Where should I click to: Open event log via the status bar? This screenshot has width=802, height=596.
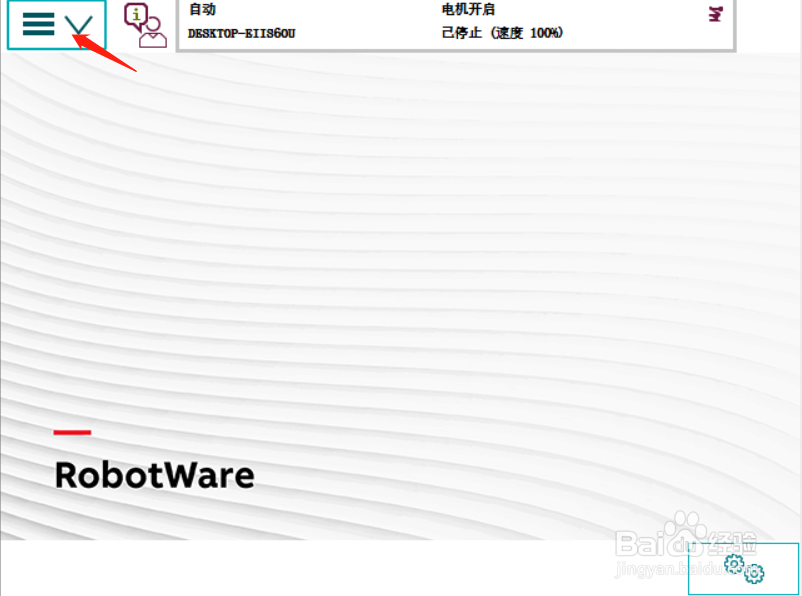pyautogui.click(x=456, y=25)
